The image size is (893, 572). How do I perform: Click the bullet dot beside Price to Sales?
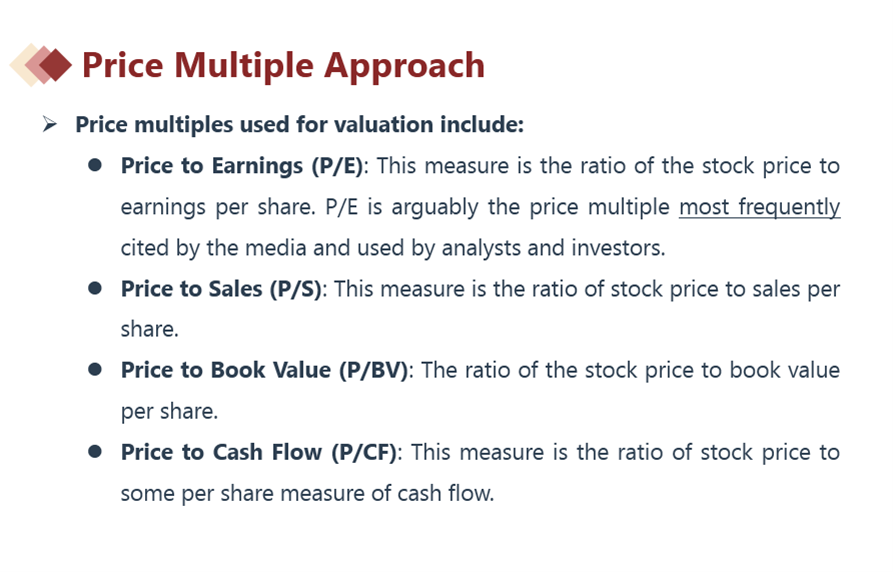(x=95, y=288)
